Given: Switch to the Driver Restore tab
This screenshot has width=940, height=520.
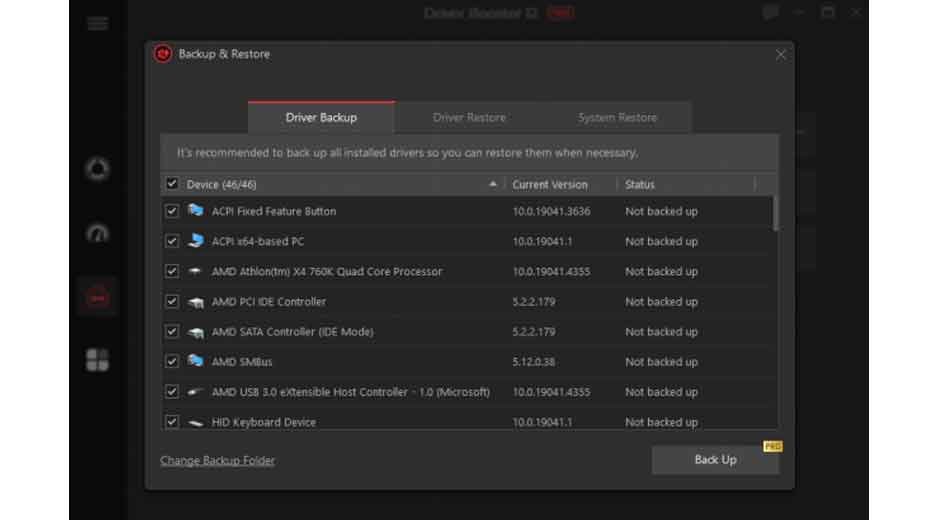Looking at the screenshot, I should click(x=469, y=118).
